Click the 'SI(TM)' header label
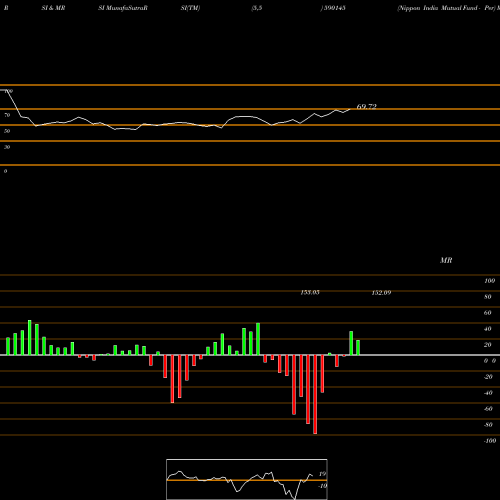Image resolution: width=500 pixels, height=500 pixels. coord(190,8)
